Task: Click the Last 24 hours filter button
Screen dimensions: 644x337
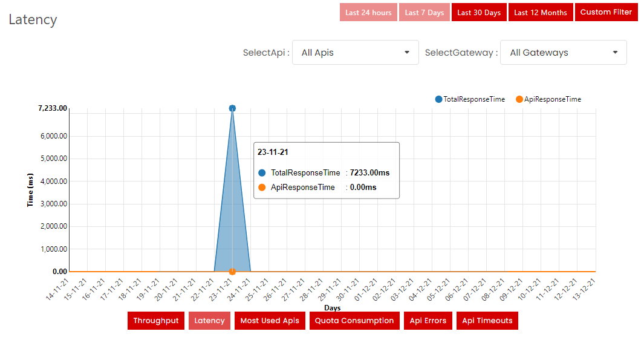Action: click(368, 12)
